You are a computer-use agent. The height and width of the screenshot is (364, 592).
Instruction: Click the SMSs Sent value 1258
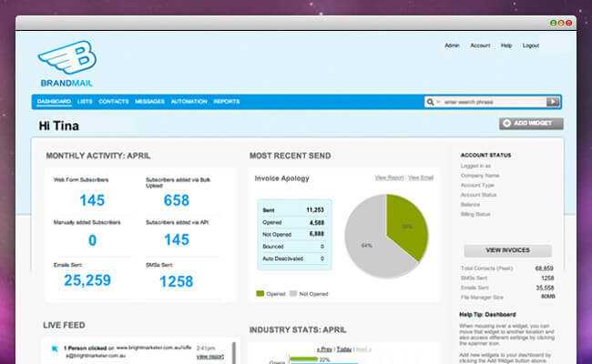point(177,281)
